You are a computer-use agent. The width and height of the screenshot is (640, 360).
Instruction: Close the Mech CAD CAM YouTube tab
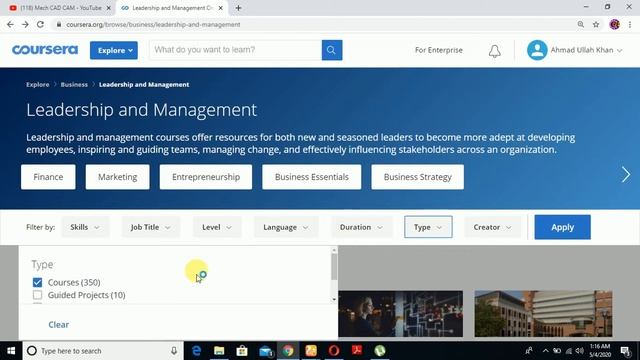coord(109,8)
